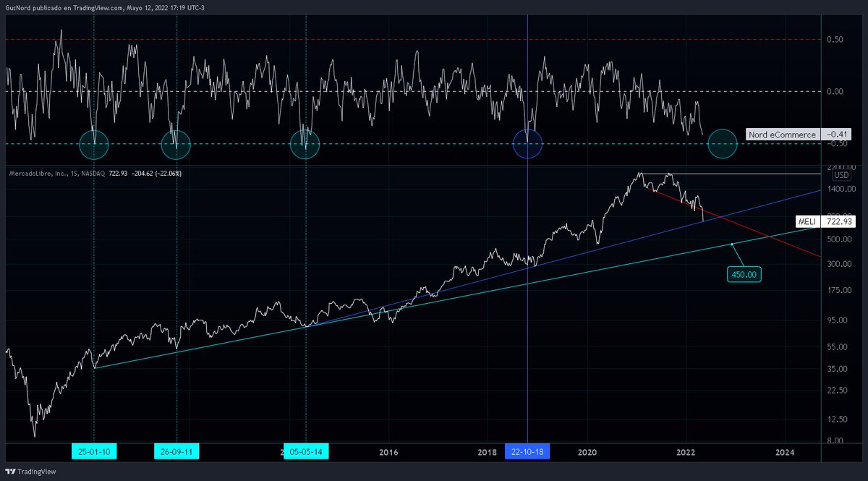
Task: Click the 26-09-11 date marker
Action: point(177,452)
